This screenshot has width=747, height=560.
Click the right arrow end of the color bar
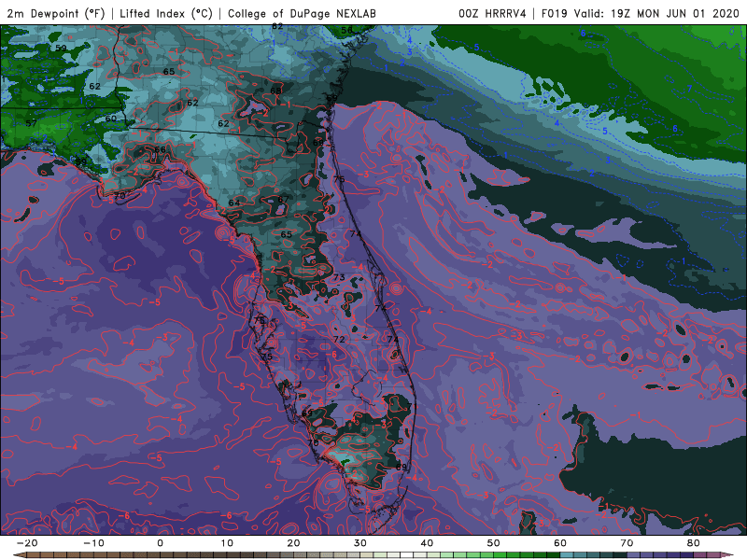click(729, 555)
